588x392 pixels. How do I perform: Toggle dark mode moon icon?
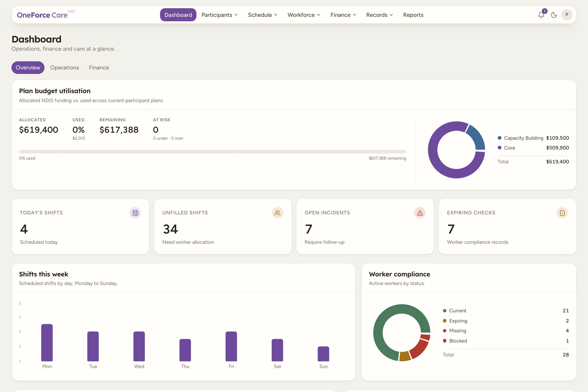click(554, 15)
